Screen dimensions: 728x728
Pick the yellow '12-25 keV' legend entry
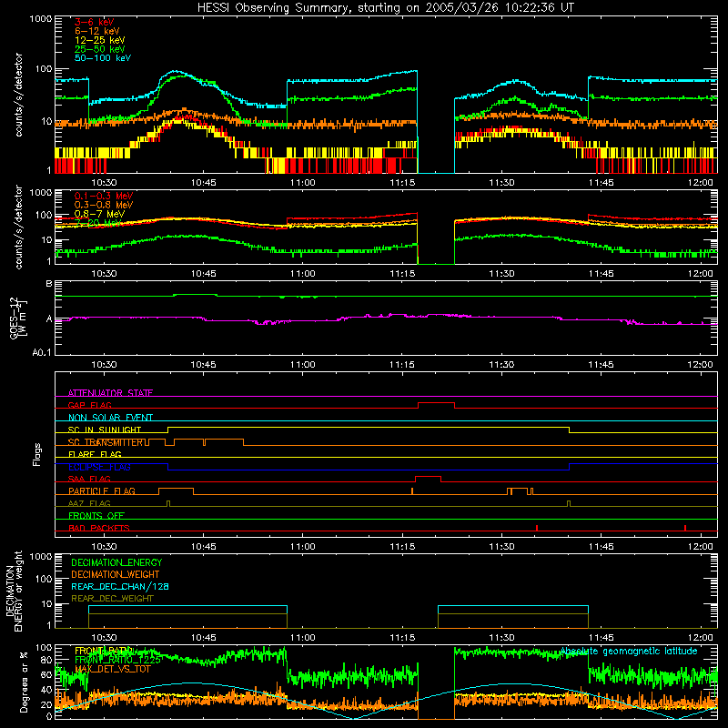tap(99, 40)
